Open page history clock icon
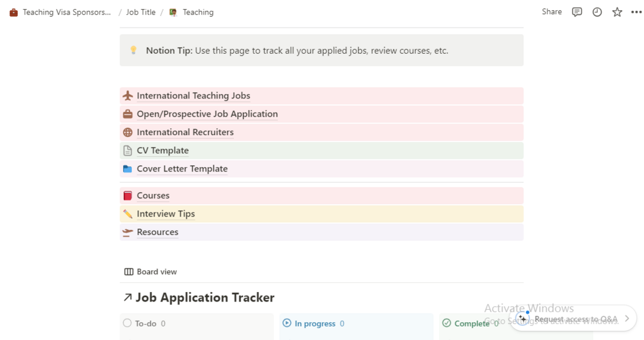Screen dimensions: 644x340 point(597,12)
